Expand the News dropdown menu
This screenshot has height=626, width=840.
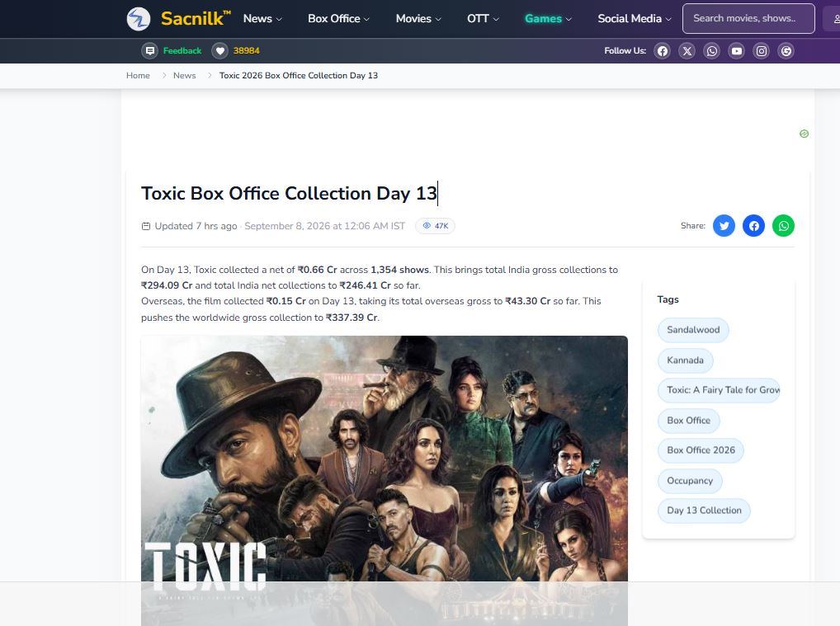(x=262, y=19)
